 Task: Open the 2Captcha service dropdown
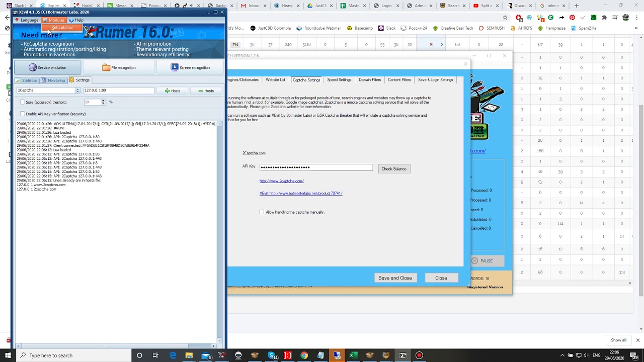pos(48,90)
